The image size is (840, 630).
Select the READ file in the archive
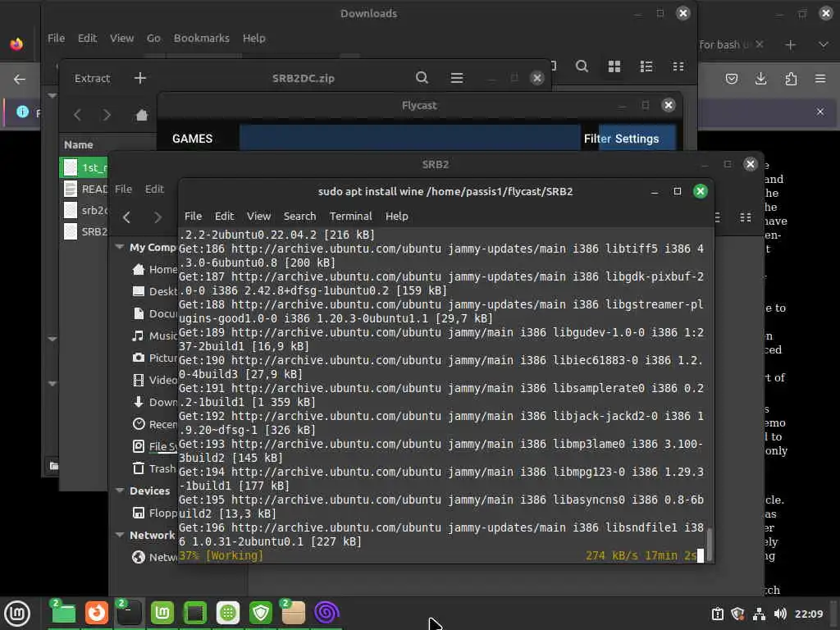84,189
